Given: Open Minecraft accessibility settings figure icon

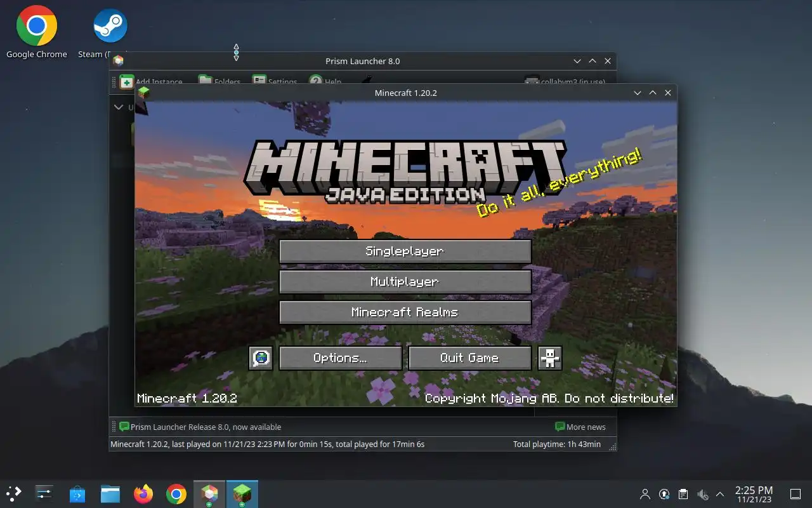Looking at the screenshot, I should coord(550,358).
